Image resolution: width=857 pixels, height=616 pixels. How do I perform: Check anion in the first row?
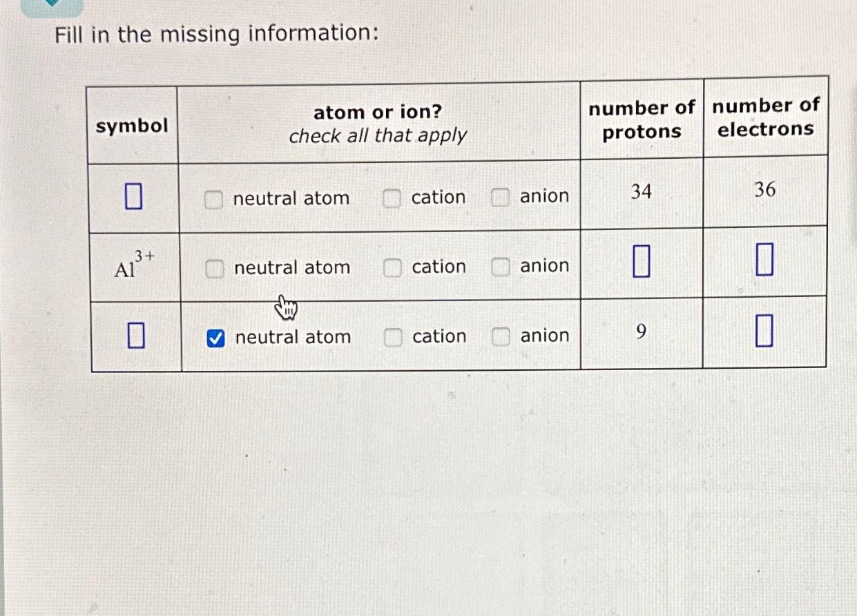click(x=499, y=198)
